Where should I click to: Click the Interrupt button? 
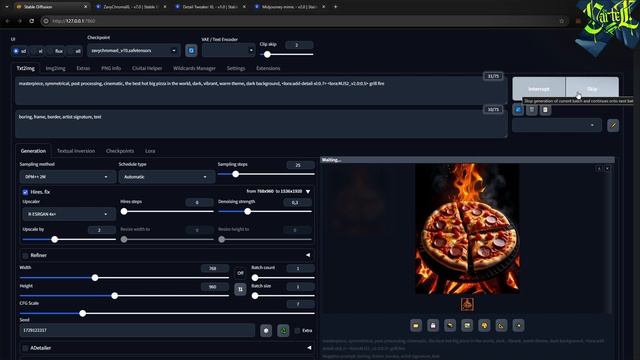pos(539,89)
